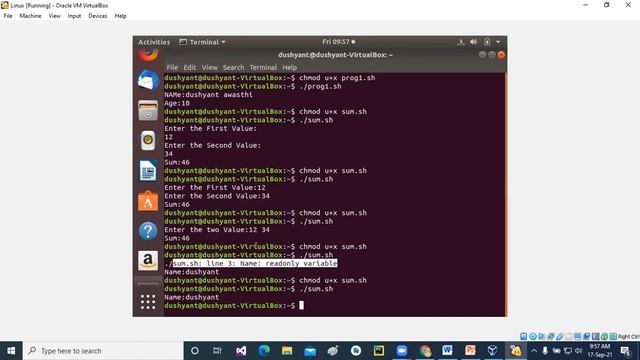This screenshot has width=640, height=360.
Task: Open the terminal's Help menu
Action: click(x=289, y=67)
